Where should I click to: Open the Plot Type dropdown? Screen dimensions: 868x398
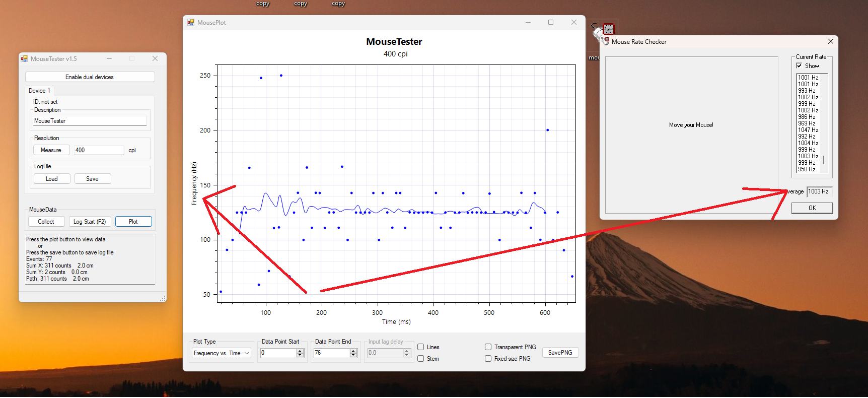click(x=222, y=353)
